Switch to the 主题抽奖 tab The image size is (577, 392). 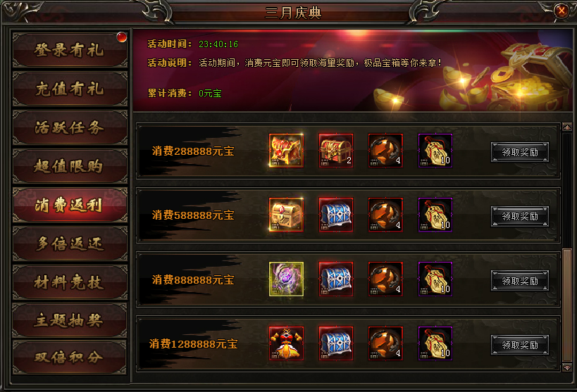[70, 320]
